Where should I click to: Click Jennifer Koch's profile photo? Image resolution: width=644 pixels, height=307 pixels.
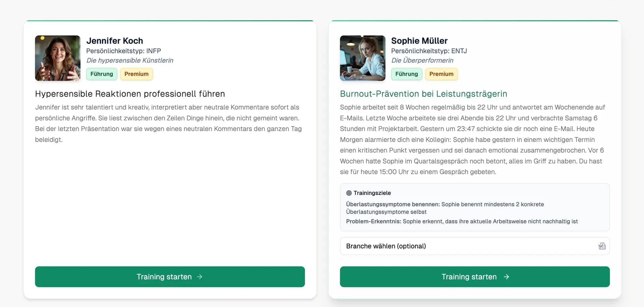tap(58, 58)
